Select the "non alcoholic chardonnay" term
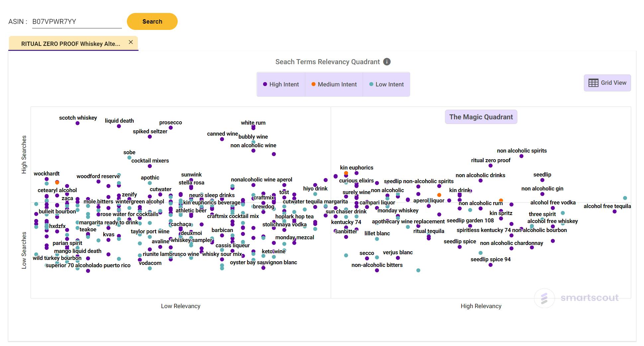This screenshot has height=346, width=644. 511,243
